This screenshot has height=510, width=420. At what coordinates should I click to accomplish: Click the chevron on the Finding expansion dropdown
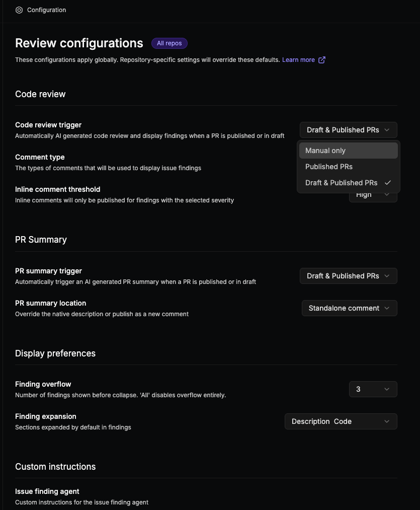[387, 421]
